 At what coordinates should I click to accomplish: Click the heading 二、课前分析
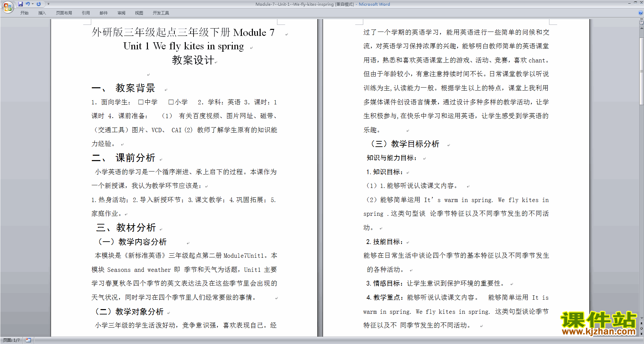pyautogui.click(x=123, y=158)
